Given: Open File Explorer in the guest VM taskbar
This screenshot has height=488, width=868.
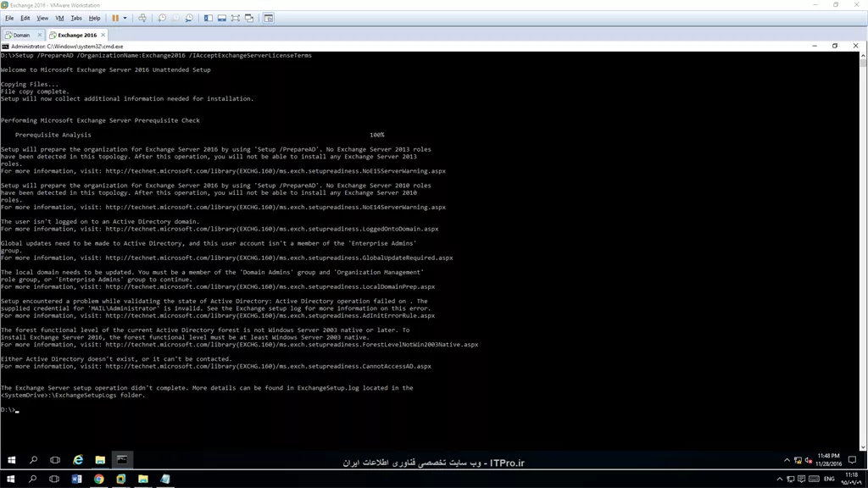Looking at the screenshot, I should [100, 460].
